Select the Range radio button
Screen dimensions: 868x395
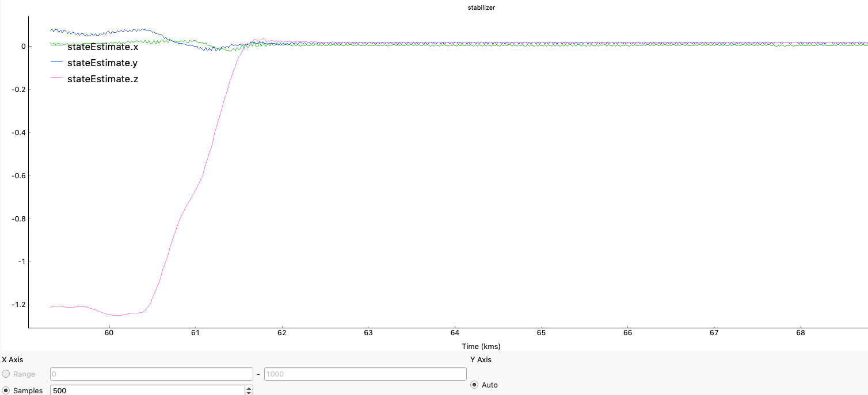coord(6,374)
